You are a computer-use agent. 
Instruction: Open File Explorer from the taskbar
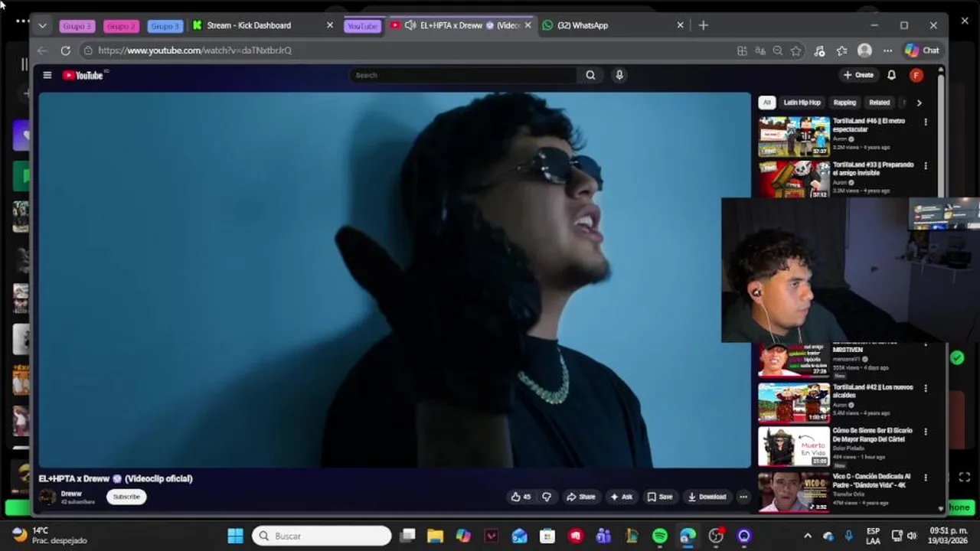click(435, 536)
